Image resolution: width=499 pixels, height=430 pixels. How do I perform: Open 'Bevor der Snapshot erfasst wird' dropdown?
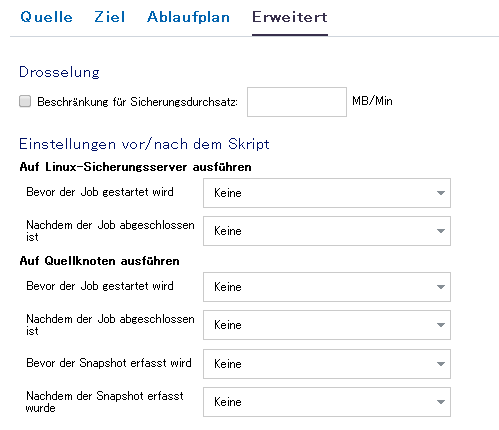click(327, 364)
